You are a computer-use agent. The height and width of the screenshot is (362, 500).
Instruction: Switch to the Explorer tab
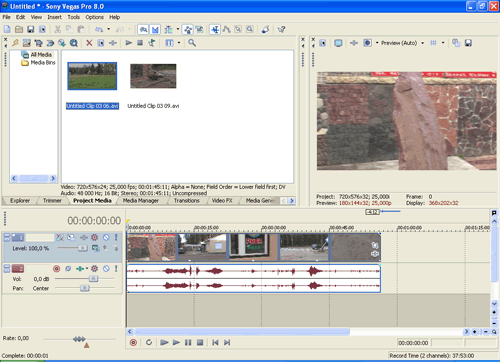point(20,201)
